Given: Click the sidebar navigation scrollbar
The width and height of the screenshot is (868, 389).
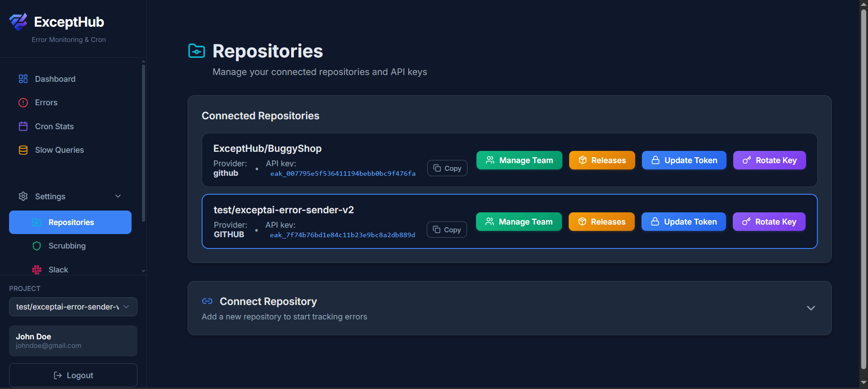Looking at the screenshot, I should pyautogui.click(x=143, y=143).
